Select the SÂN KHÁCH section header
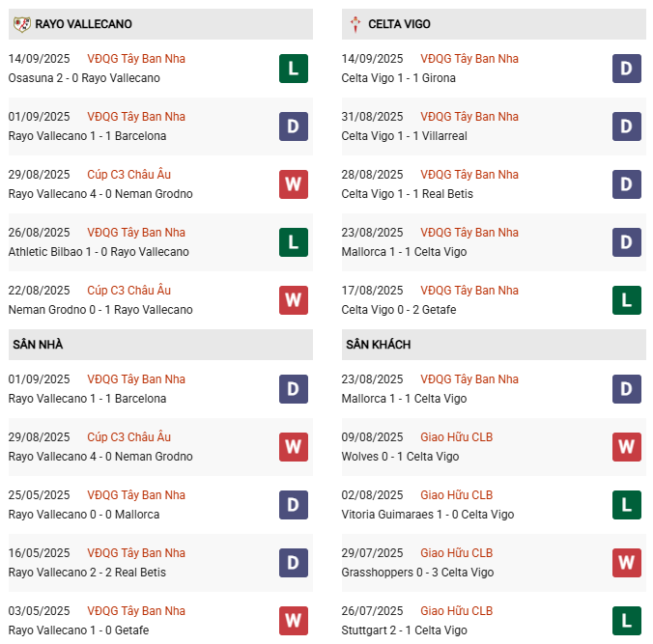 494,345
